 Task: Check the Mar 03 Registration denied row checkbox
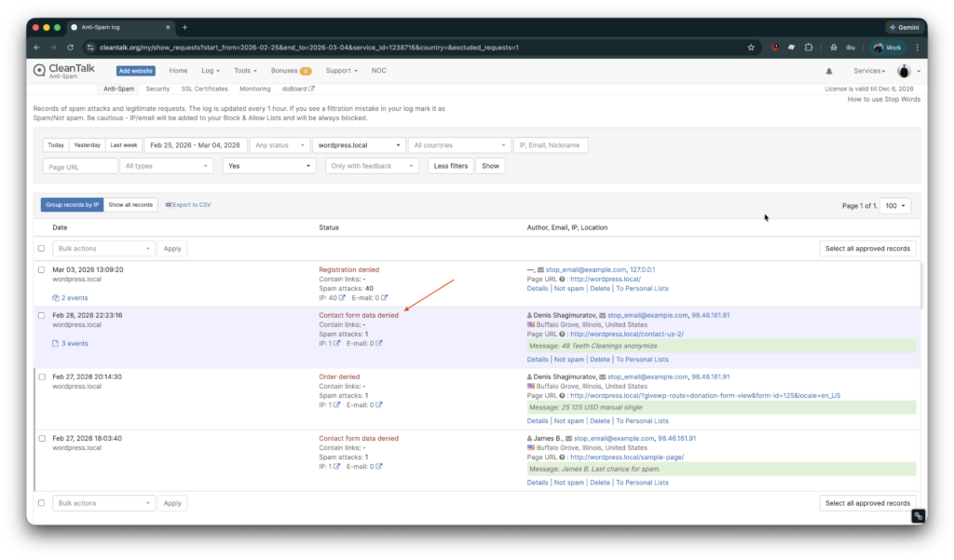coord(41,269)
